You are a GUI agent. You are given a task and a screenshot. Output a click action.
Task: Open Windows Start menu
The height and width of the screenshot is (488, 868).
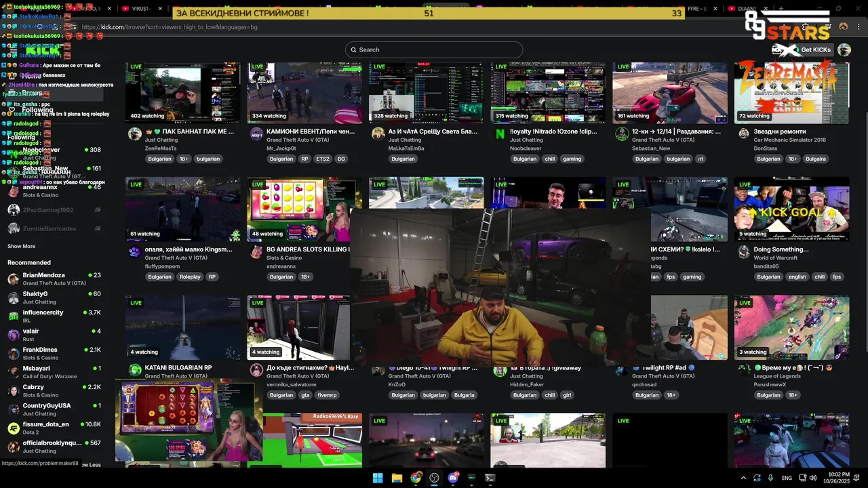click(378, 478)
